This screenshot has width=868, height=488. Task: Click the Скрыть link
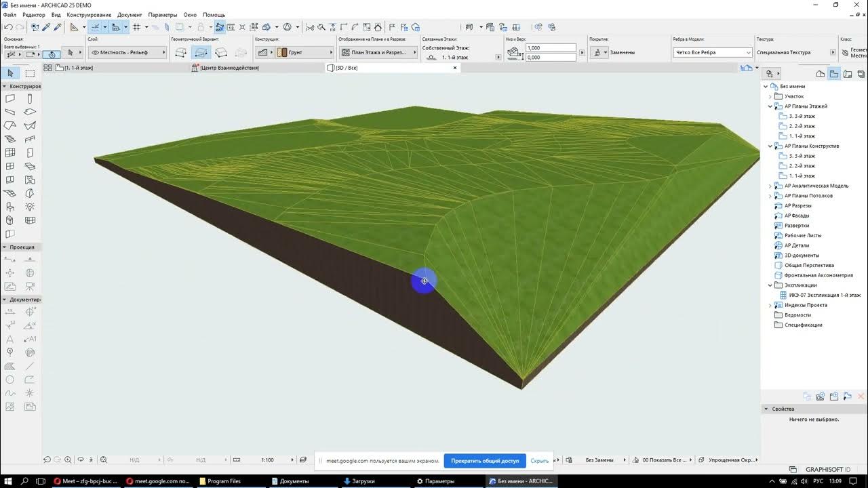click(x=540, y=460)
